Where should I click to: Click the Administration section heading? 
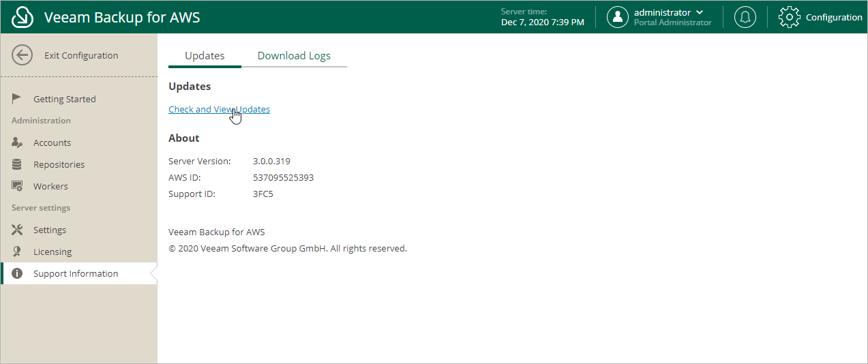click(x=41, y=121)
